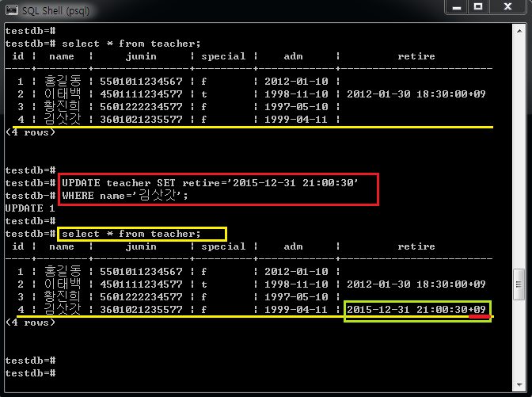
Task: Click the retire value '2015-12-31 21:00:30+09'
Action: [x=416, y=309]
